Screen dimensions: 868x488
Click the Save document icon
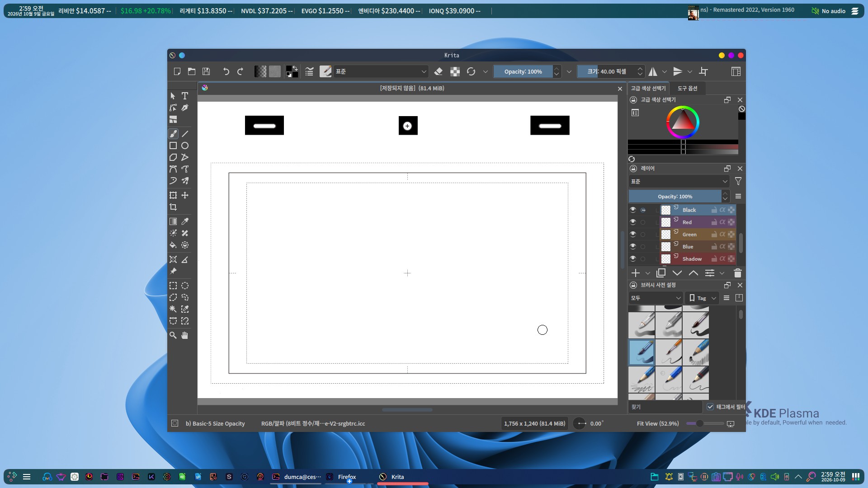coord(206,71)
